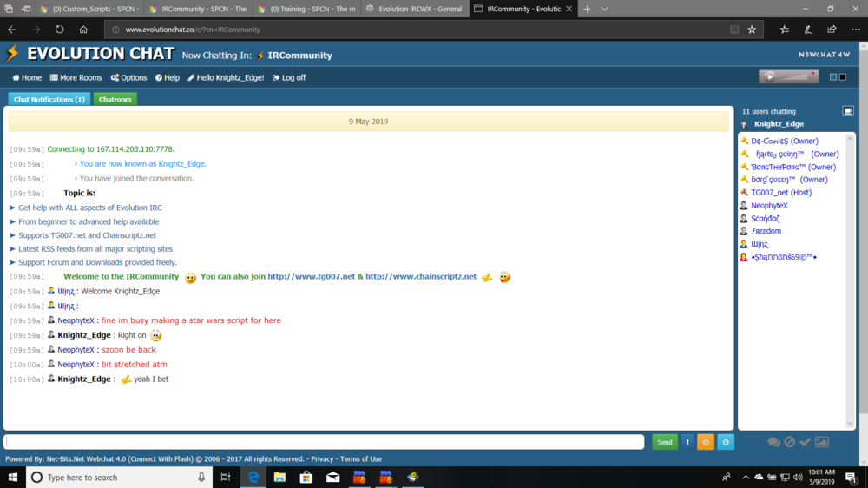Click the Evolution Chat lightning bolt logo
This screenshot has width=868, height=488.
tap(12, 53)
